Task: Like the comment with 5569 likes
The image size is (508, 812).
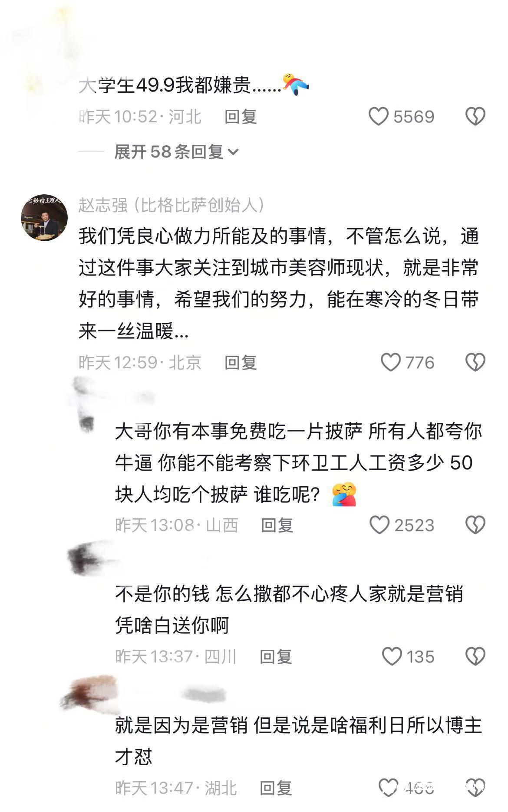Action: (x=378, y=117)
